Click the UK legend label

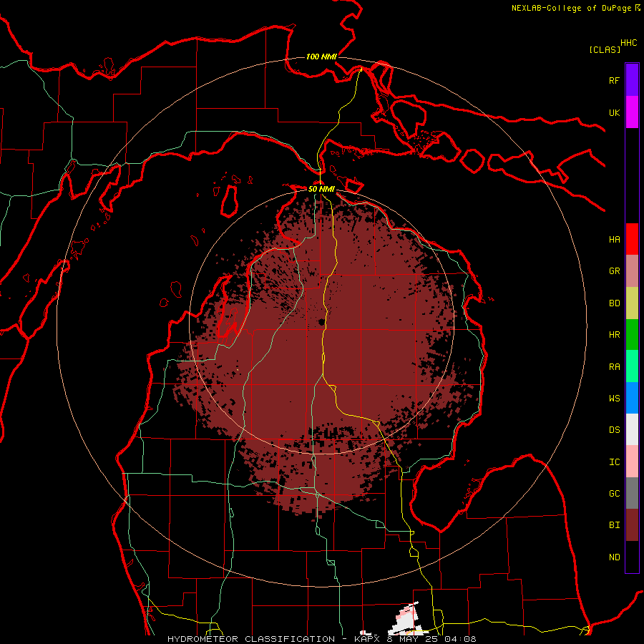(x=615, y=113)
